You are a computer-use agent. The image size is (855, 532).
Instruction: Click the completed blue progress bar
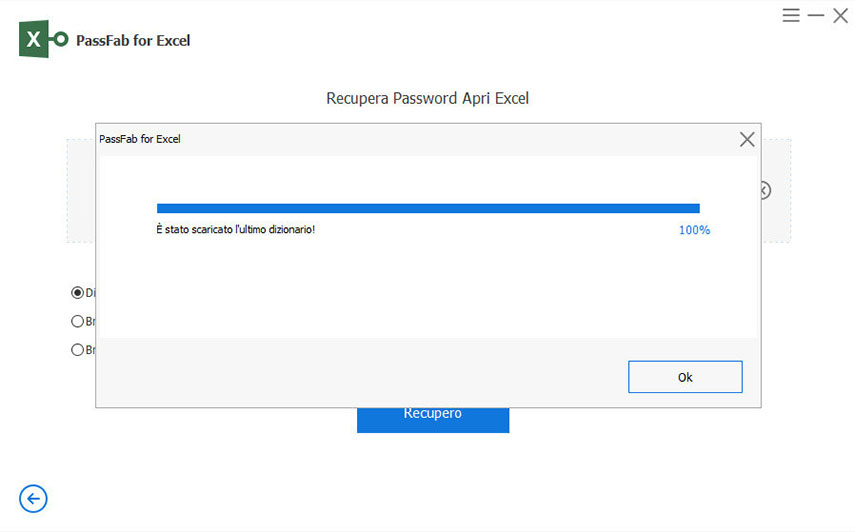click(x=428, y=208)
